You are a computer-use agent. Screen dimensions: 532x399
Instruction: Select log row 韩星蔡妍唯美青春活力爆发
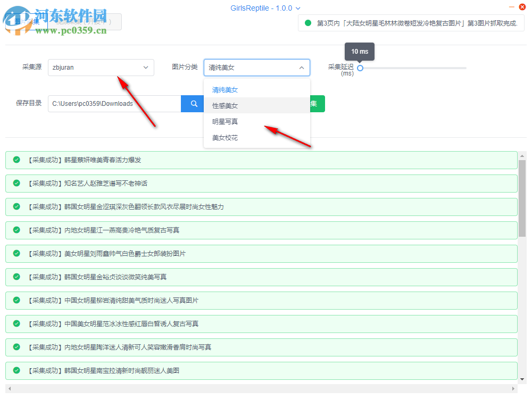(261, 160)
